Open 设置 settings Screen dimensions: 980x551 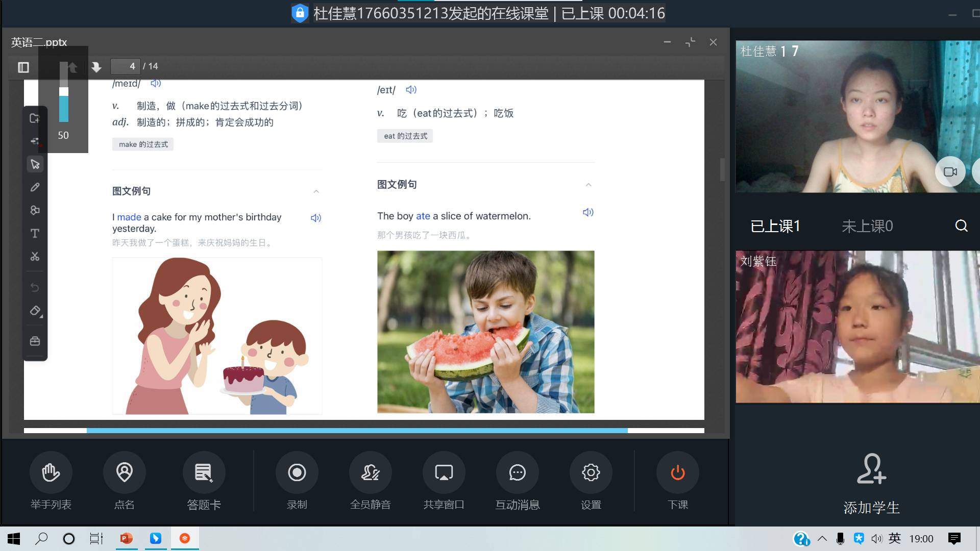click(x=591, y=481)
